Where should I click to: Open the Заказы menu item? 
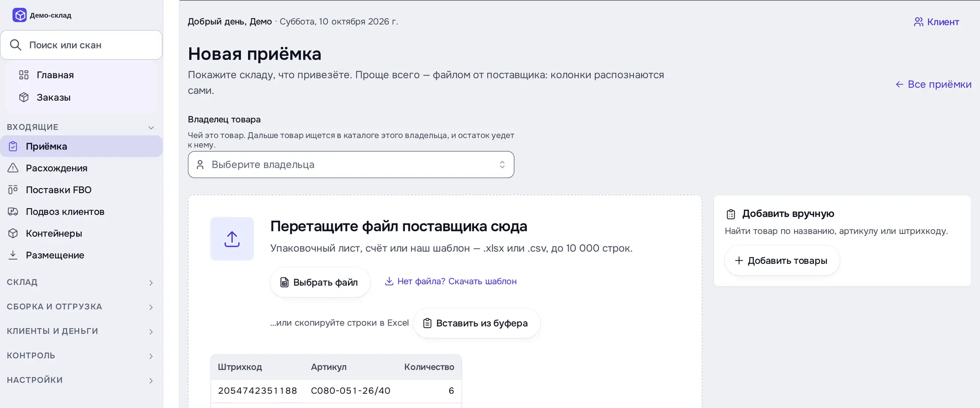[82, 97]
